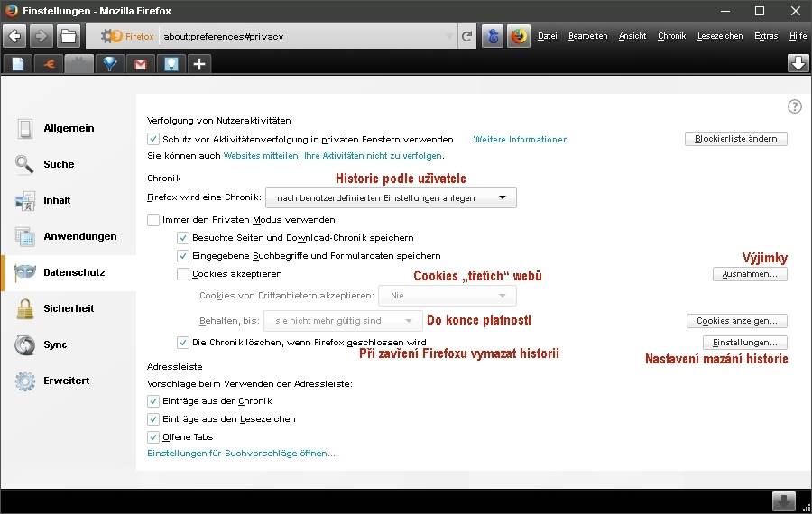Open the Lesezeichen menu
The width and height of the screenshot is (812, 514).
[720, 36]
